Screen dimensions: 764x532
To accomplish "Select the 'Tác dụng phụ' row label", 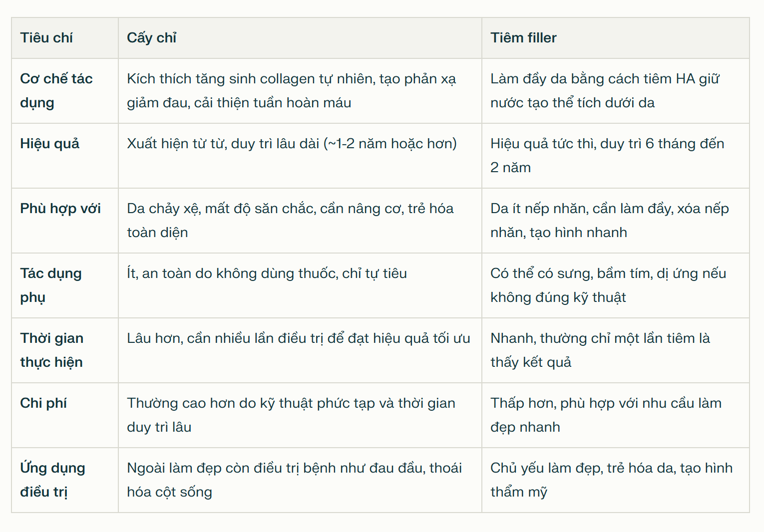I will (x=50, y=285).
